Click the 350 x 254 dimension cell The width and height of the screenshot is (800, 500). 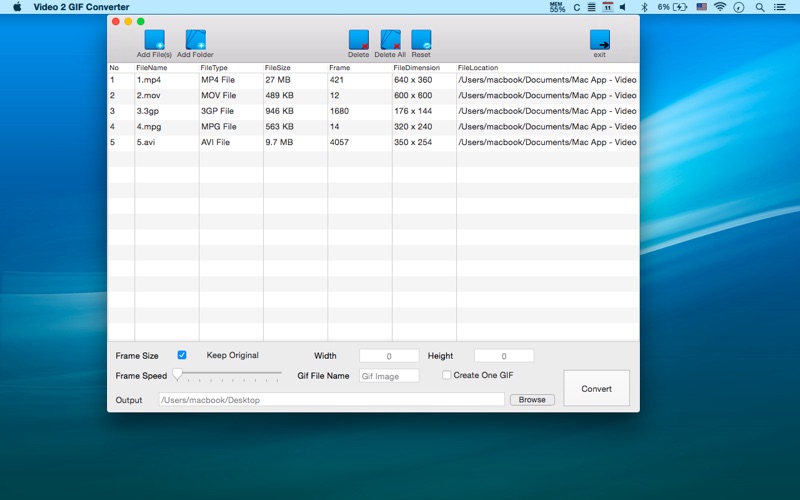pyautogui.click(x=413, y=142)
